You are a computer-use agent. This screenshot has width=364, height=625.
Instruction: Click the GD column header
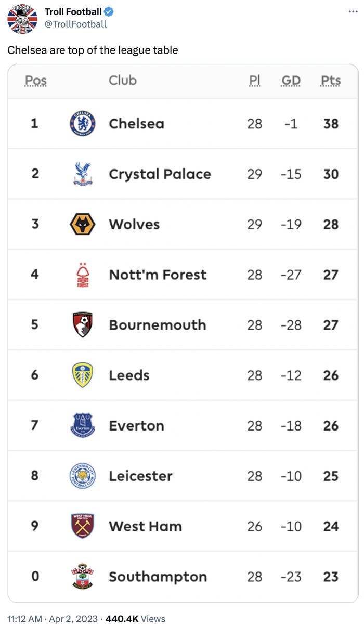point(291,81)
